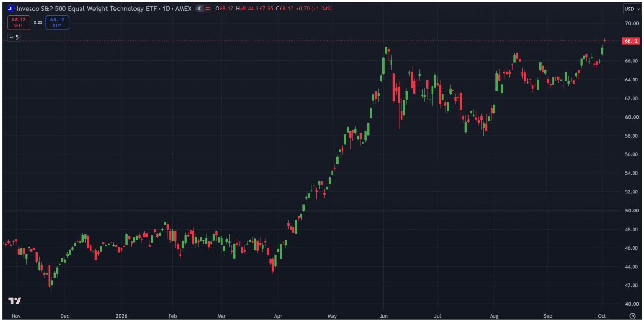Click the 2026 label on the time axis

pos(122,316)
